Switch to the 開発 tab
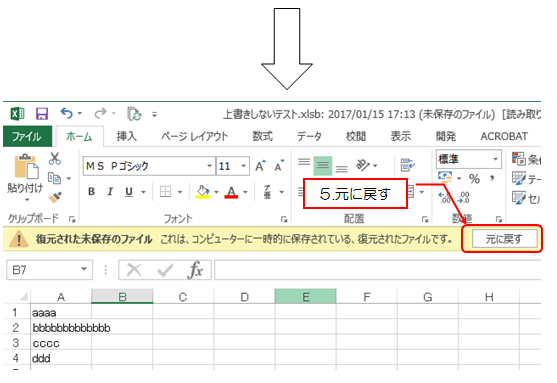This screenshot has width=557, height=383. click(445, 136)
